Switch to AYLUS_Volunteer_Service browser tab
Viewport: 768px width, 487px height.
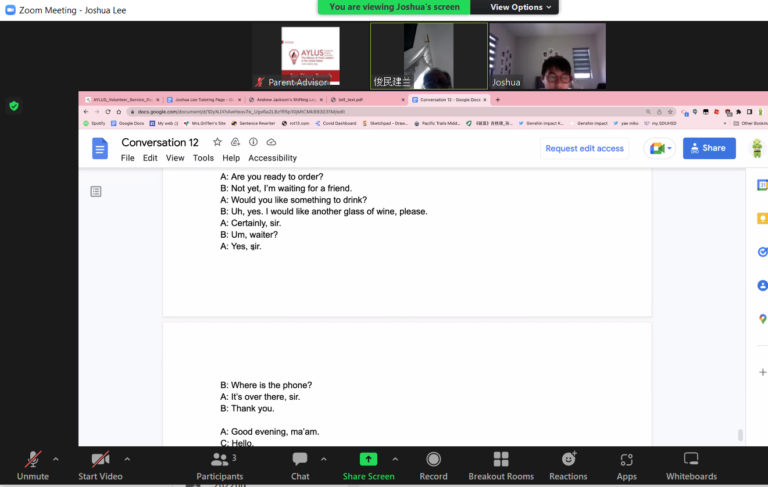[x=121, y=99]
